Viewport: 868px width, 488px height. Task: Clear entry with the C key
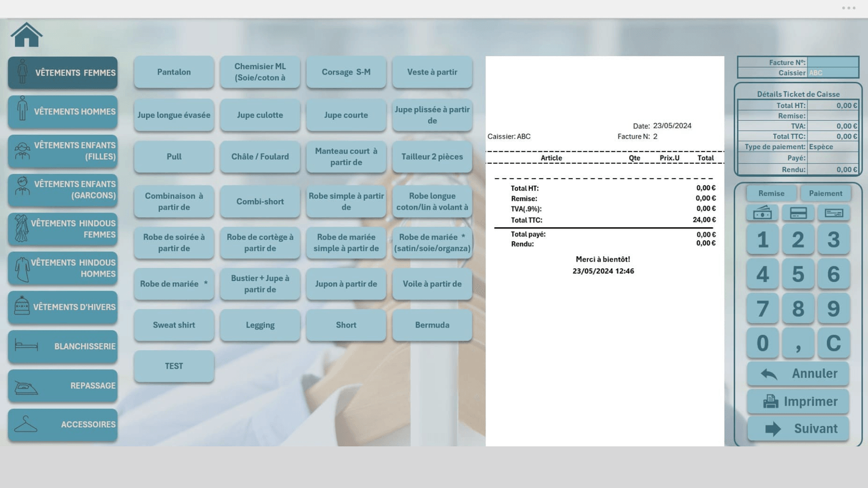tap(834, 343)
